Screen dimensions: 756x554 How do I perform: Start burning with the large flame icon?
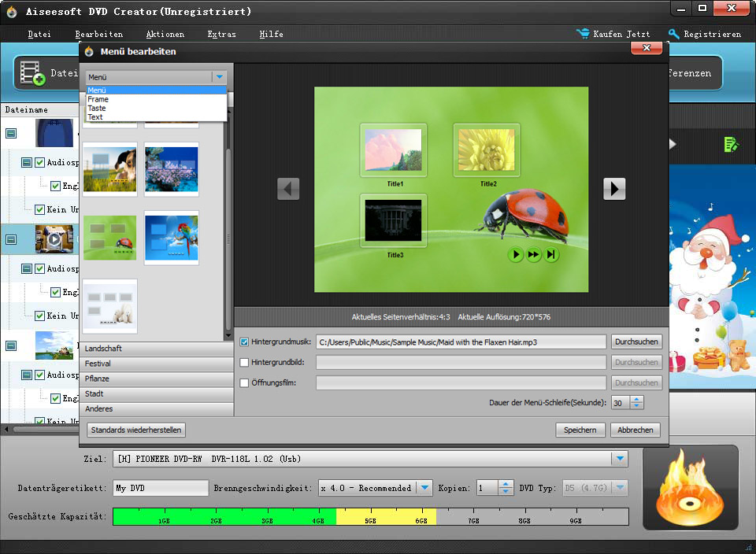(x=690, y=488)
